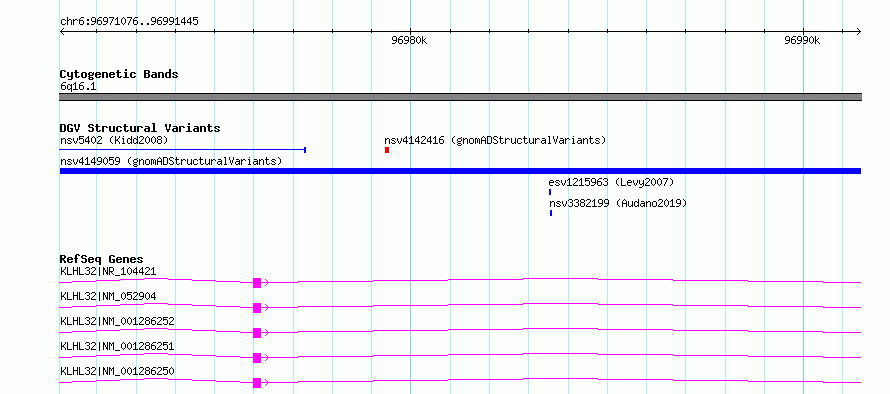Open the KLHL32|NM_001286251 transcript label
Viewport: 890px width, 394px height.
coord(117,346)
